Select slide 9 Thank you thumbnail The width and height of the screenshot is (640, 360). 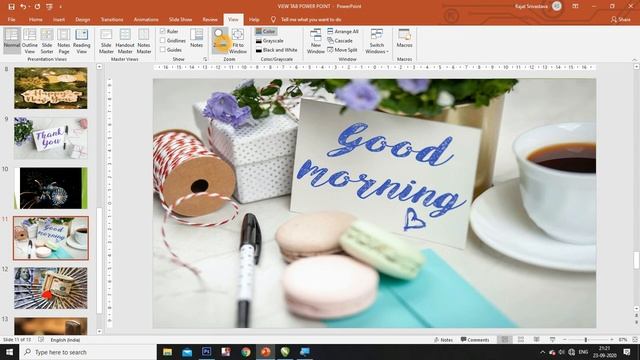pos(51,138)
